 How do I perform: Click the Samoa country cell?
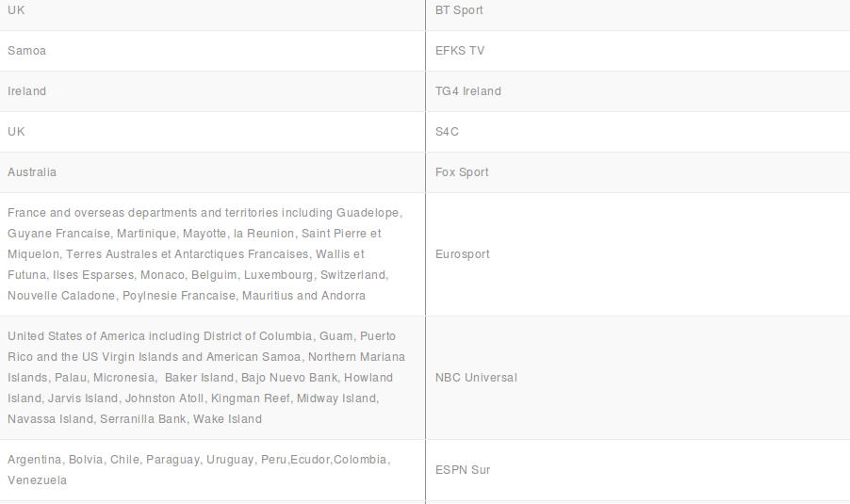(x=26, y=51)
